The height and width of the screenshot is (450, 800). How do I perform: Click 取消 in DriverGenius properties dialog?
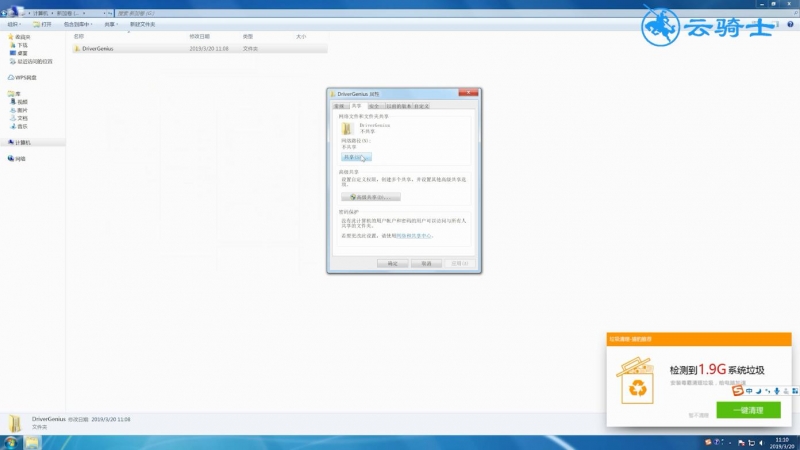426,263
